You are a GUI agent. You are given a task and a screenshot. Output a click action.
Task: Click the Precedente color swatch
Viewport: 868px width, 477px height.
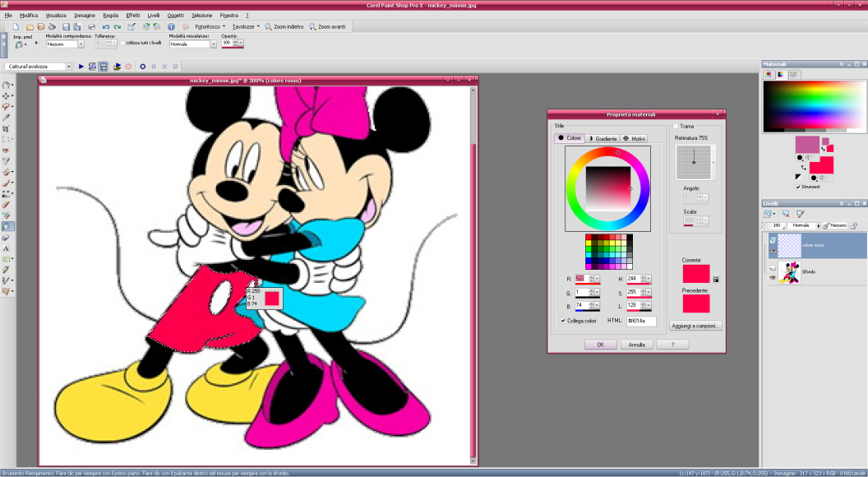coord(696,303)
